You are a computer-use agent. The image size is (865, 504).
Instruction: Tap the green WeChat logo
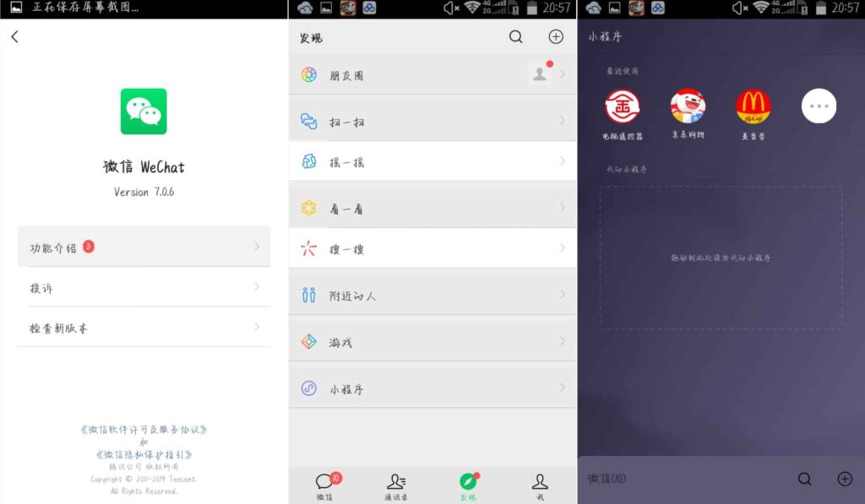point(144,111)
